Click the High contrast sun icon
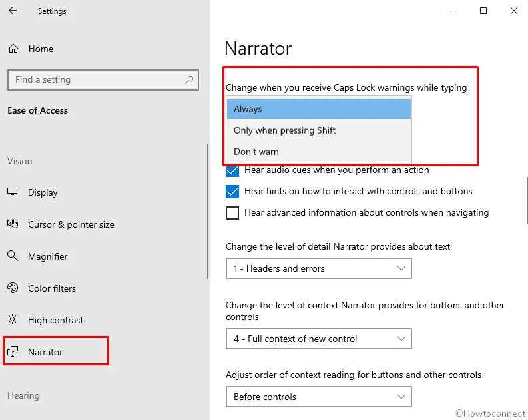This screenshot has height=420, width=528. point(13,319)
